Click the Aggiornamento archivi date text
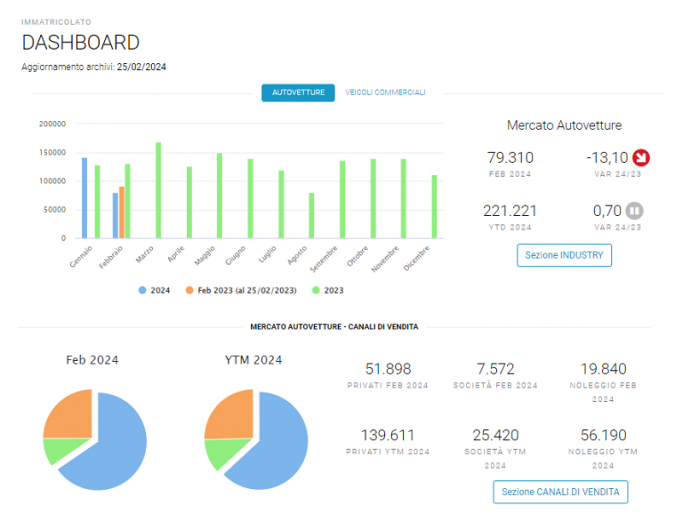 point(94,67)
